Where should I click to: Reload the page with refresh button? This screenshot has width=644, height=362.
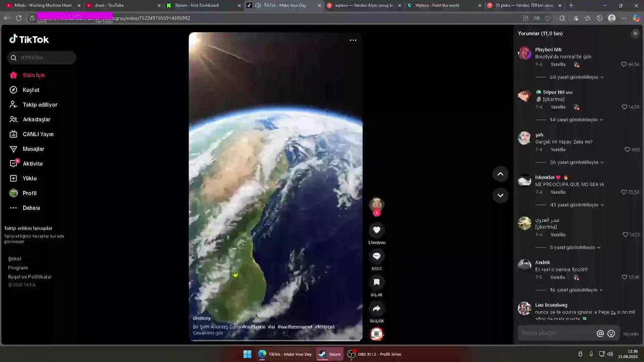coord(19,18)
